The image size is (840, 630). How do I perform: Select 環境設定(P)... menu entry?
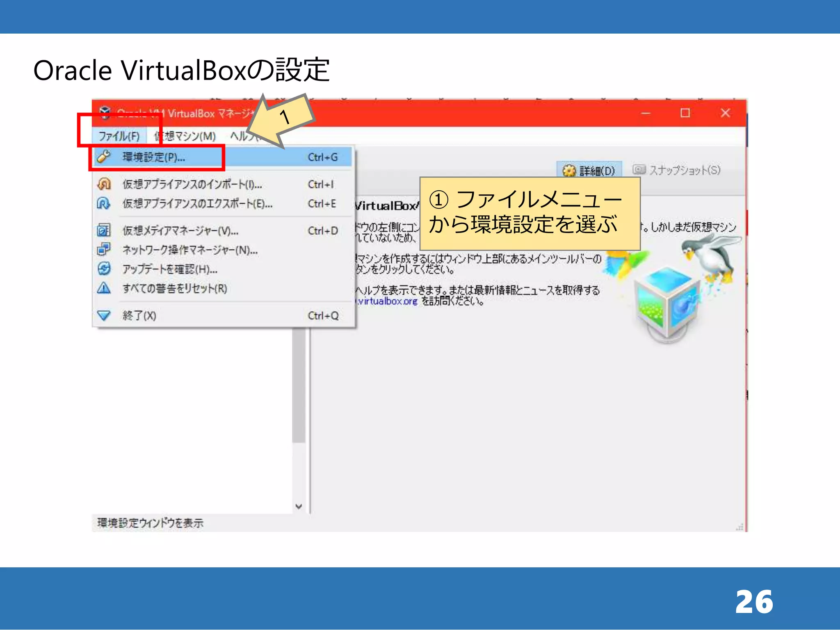[223, 157]
